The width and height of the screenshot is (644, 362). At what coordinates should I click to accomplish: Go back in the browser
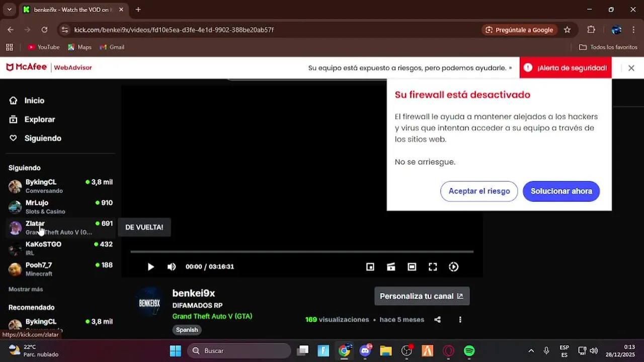(11, 30)
